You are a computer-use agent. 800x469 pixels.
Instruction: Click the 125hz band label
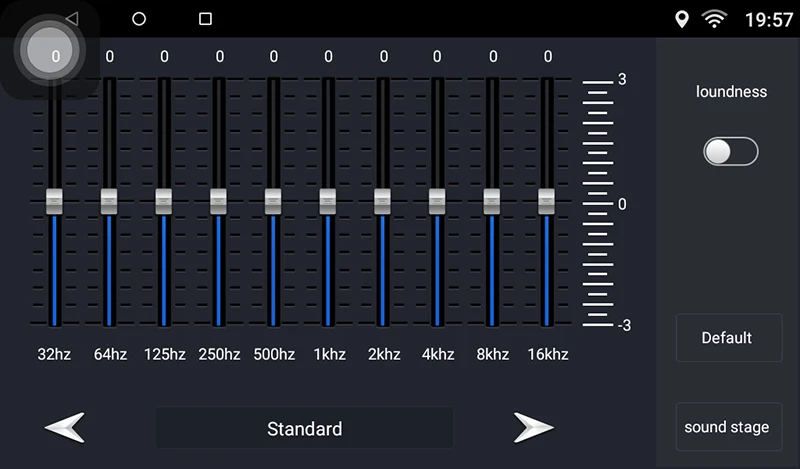pos(164,354)
